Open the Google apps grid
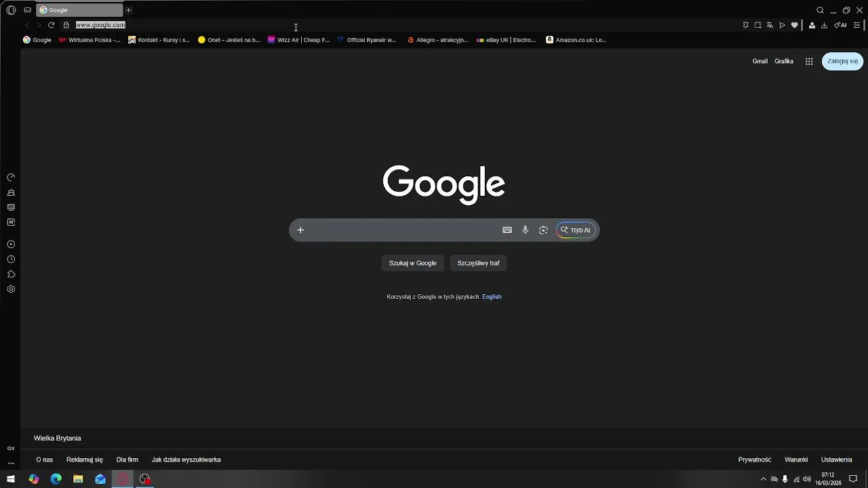Viewport: 868px width, 488px height. (809, 61)
